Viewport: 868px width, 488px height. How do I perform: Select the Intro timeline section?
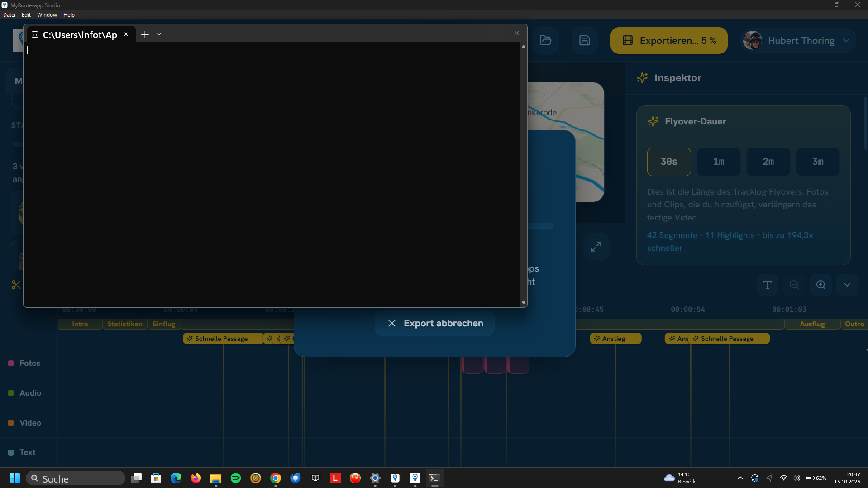pyautogui.click(x=80, y=324)
